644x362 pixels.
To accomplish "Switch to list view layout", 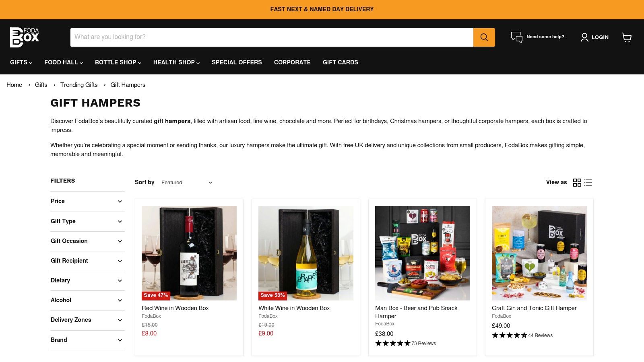I will 588,183.
